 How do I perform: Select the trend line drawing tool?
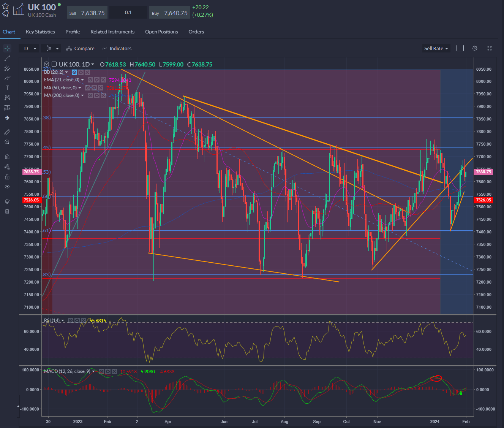pyautogui.click(x=7, y=58)
